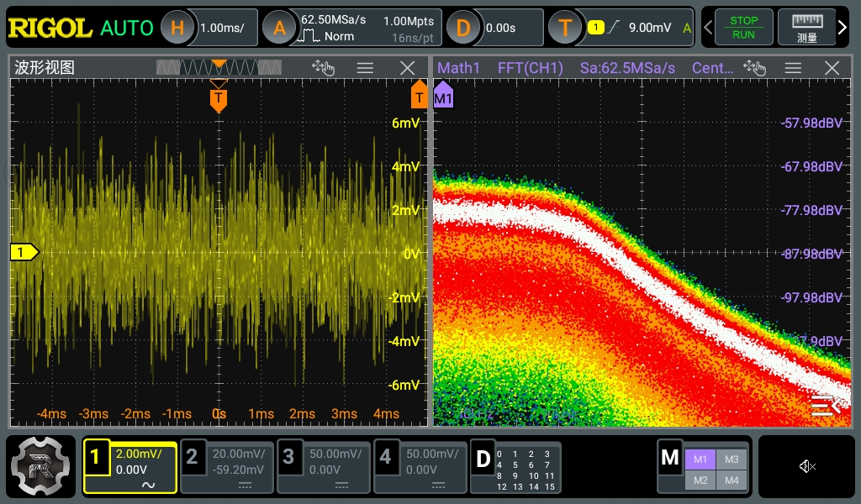
Task: Expand the toolbar with the right chevron
Action: (x=843, y=26)
